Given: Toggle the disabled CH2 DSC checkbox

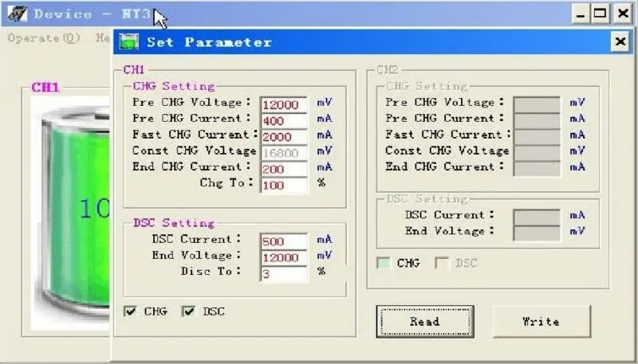Looking at the screenshot, I should pyautogui.click(x=442, y=263).
